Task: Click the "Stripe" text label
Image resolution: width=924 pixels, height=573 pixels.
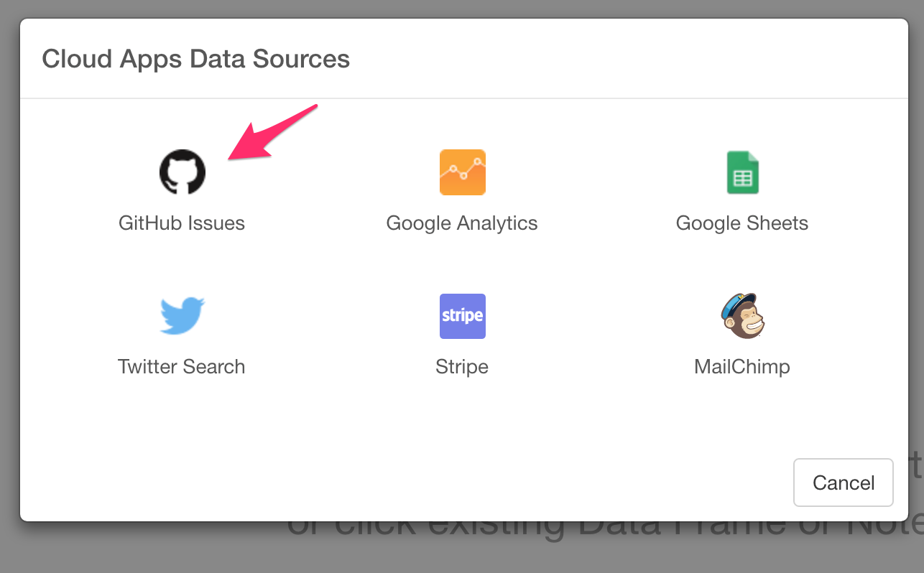Action: 462,367
